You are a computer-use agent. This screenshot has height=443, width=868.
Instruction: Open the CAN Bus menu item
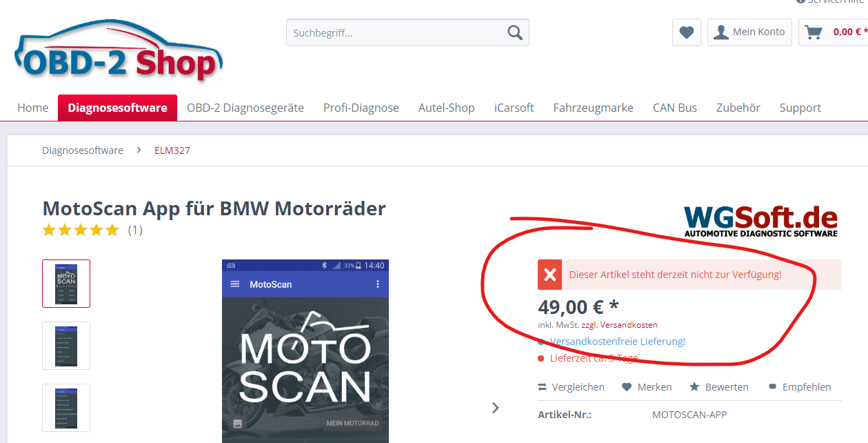[x=675, y=108]
